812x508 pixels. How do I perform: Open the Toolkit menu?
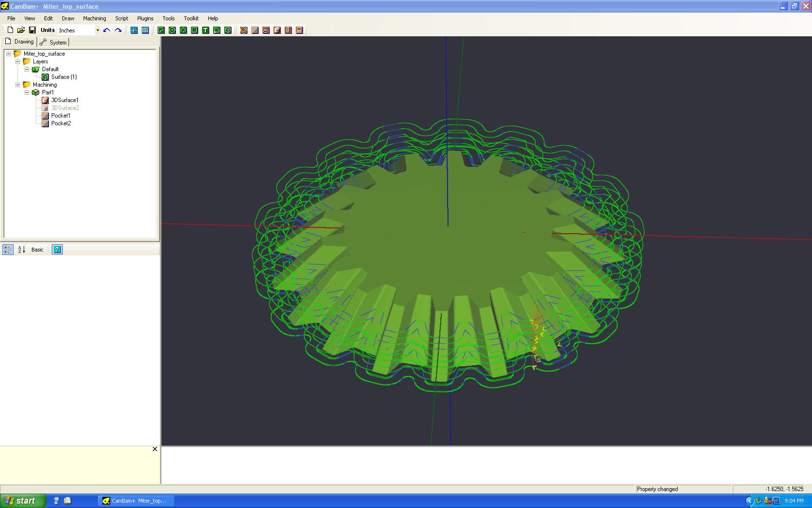pos(191,18)
